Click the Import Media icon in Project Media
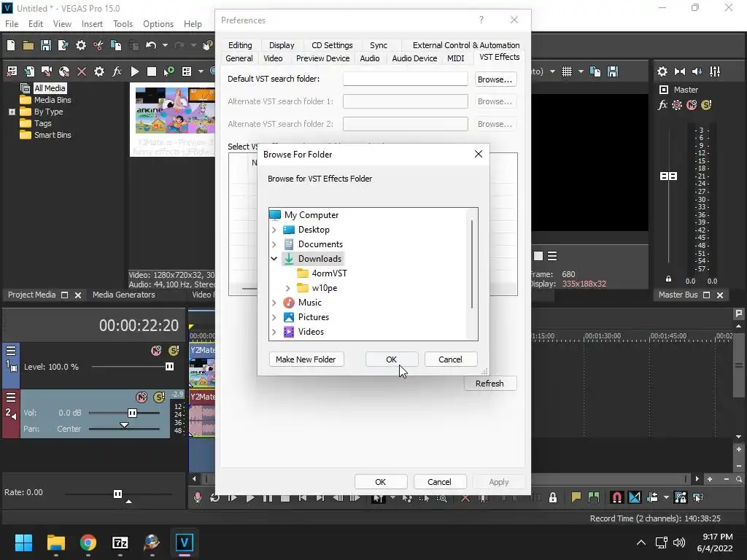 tap(29, 71)
